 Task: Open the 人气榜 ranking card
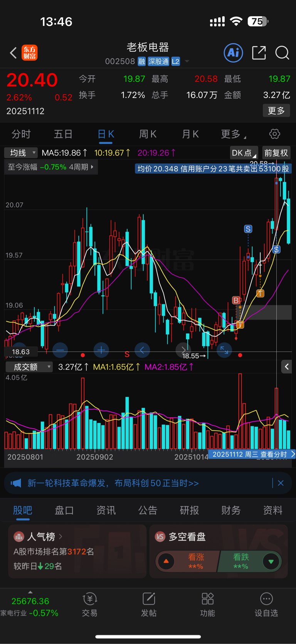[77, 551]
